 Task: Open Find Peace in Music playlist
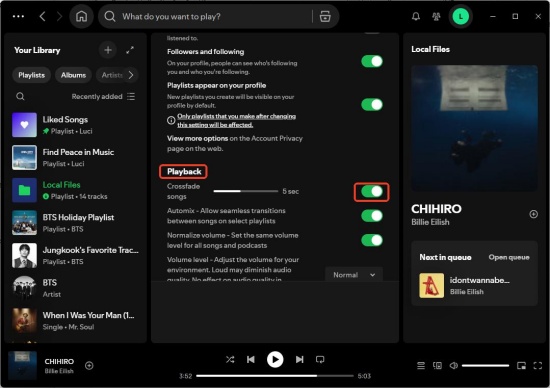click(x=75, y=158)
